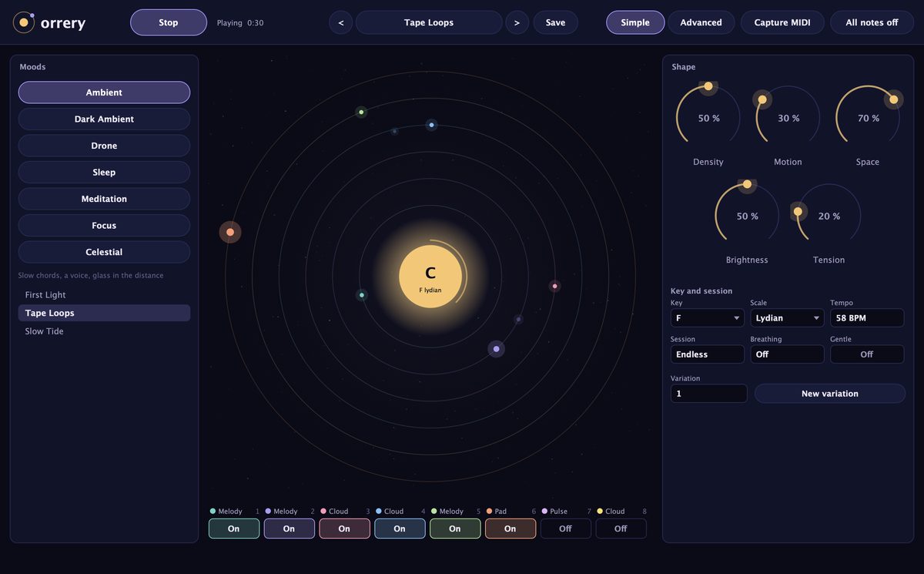Load the First Light preset
This screenshot has height=574, width=924.
point(104,295)
